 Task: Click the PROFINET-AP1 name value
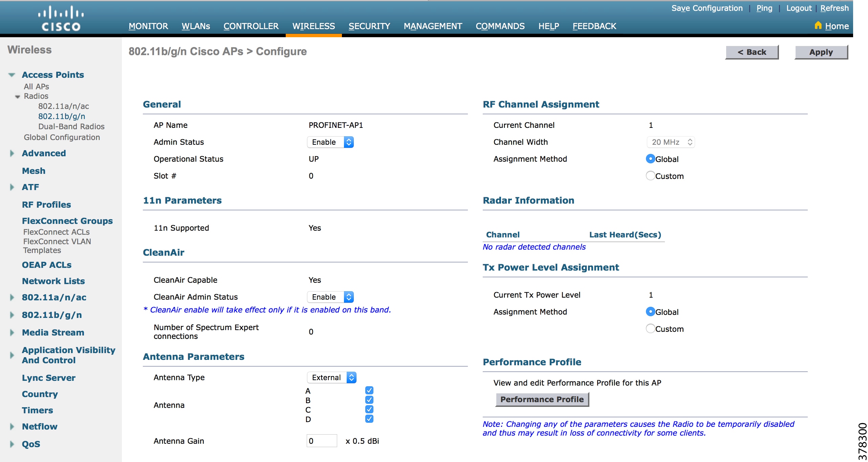335,125
